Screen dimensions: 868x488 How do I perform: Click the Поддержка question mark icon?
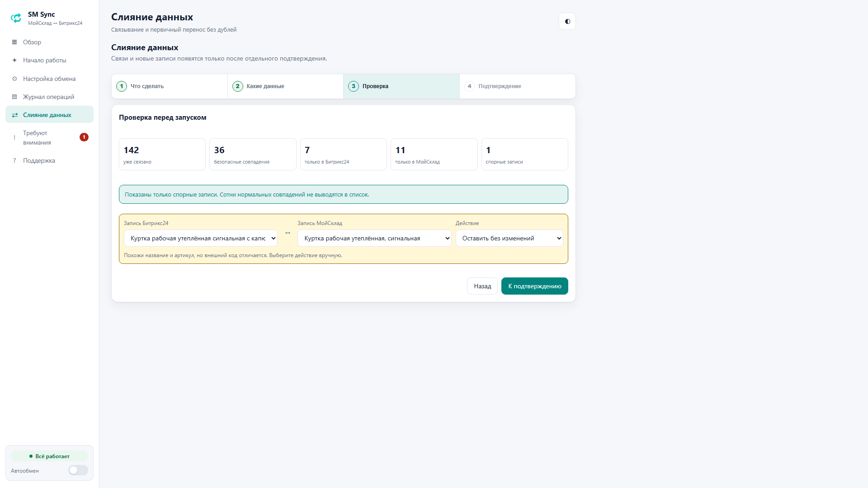[x=14, y=160]
